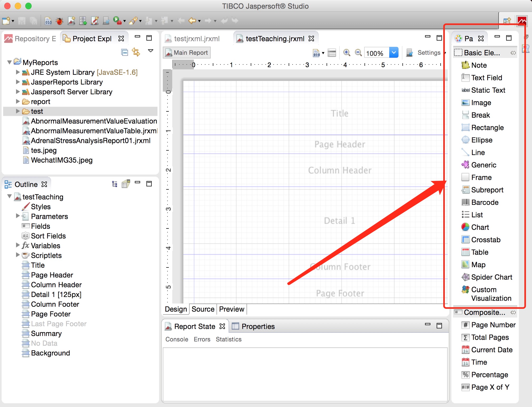Open the zoom level 100% dropdown
The image size is (532, 407).
pyautogui.click(x=393, y=53)
